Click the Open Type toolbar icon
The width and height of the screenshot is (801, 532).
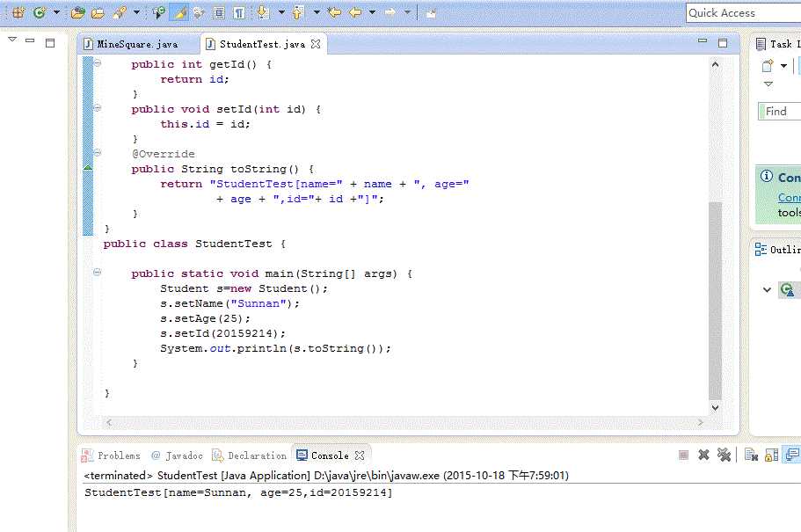[x=77, y=12]
